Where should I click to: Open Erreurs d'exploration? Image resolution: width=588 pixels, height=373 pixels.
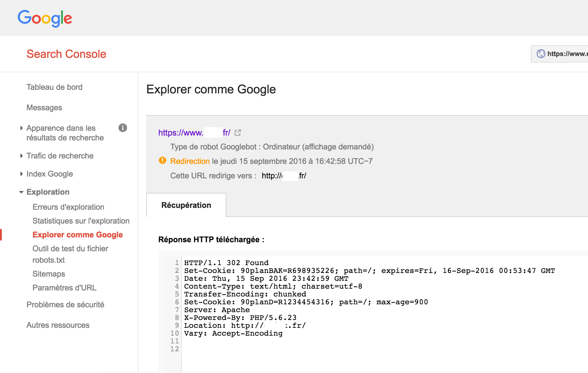pyautogui.click(x=68, y=207)
